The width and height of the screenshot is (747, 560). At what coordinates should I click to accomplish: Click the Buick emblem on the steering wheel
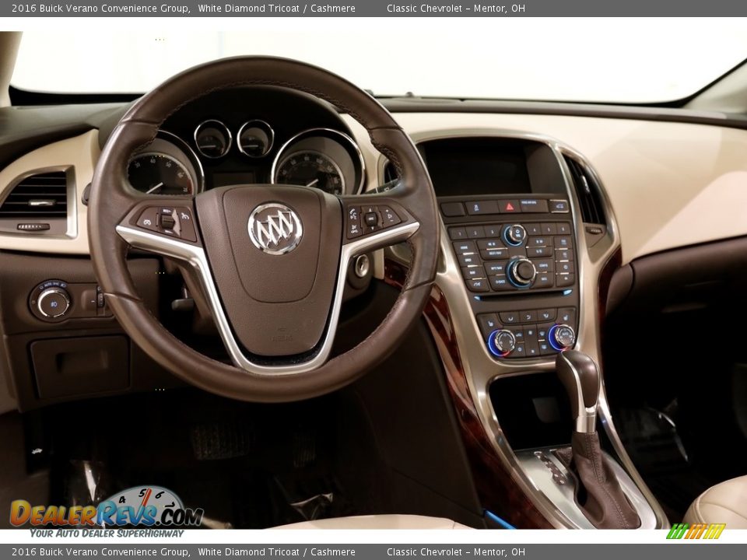[x=274, y=229]
